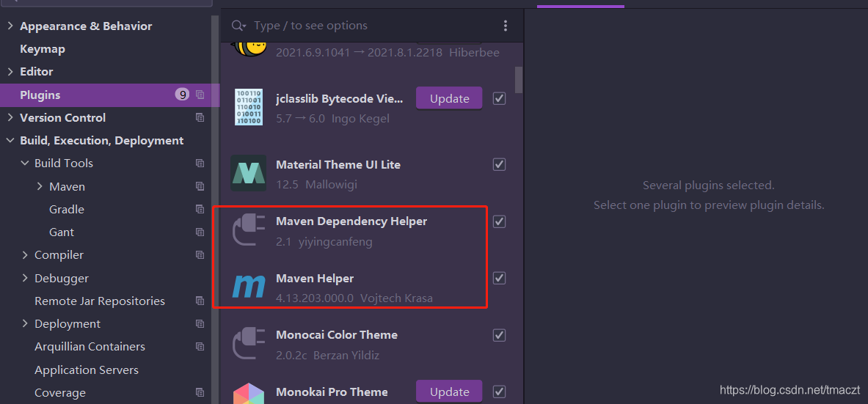Expand the Version Control section
The height and width of the screenshot is (404, 868).
tap(10, 117)
